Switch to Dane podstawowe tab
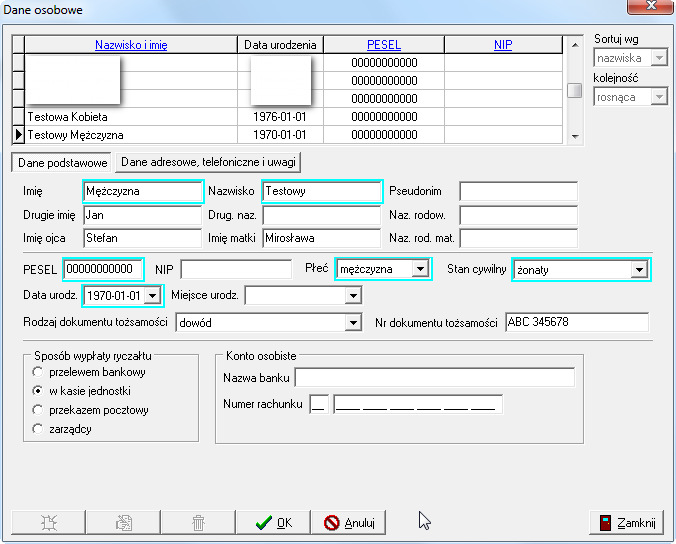The image size is (676, 544). (62, 163)
